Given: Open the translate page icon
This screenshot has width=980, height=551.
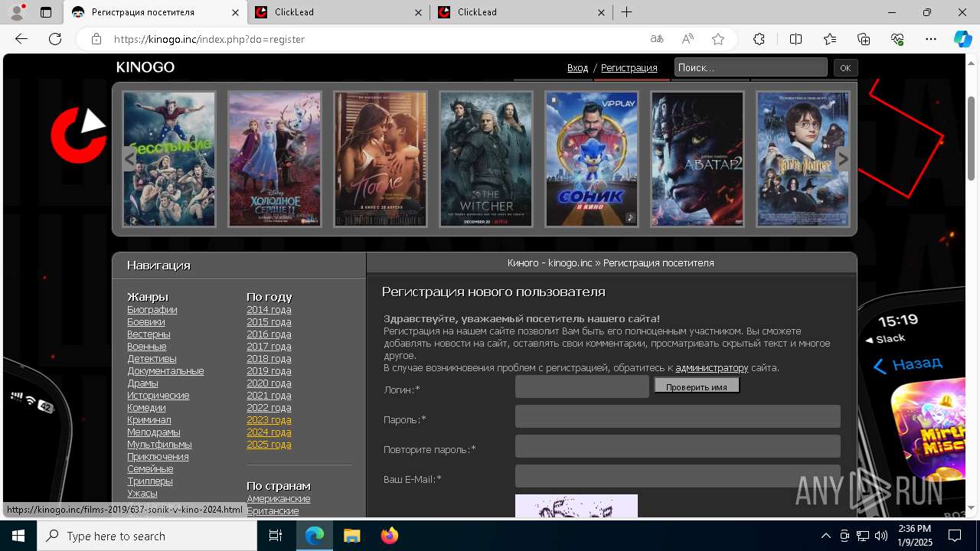Looking at the screenshot, I should [657, 39].
